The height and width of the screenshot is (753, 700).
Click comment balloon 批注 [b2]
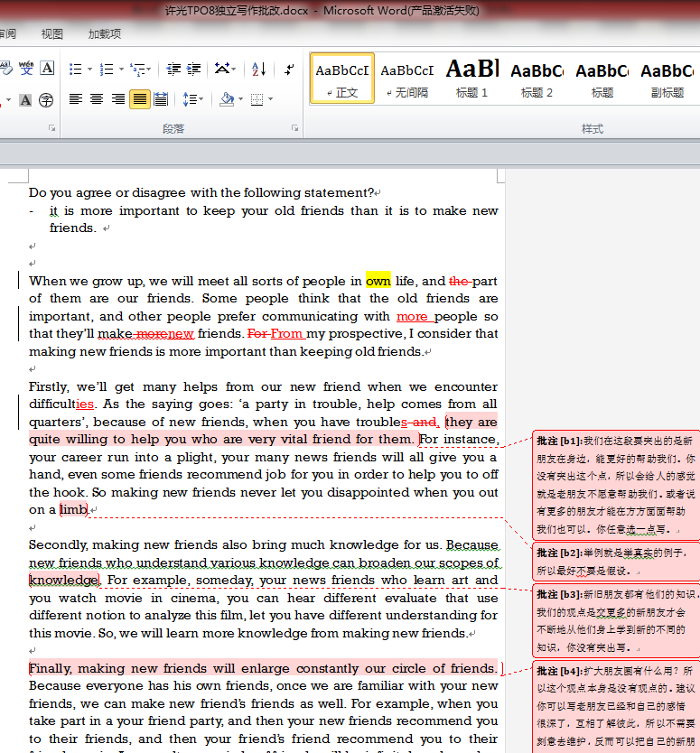(x=616, y=562)
